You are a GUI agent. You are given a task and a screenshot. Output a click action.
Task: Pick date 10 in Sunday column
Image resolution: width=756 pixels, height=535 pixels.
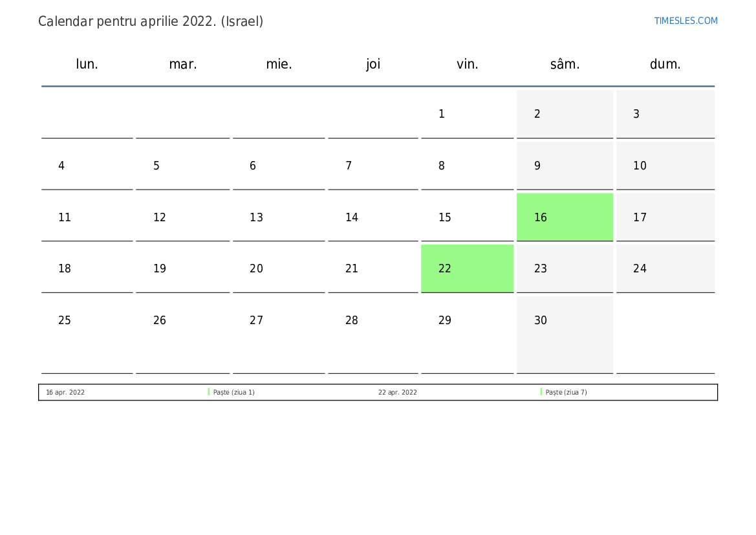point(640,166)
